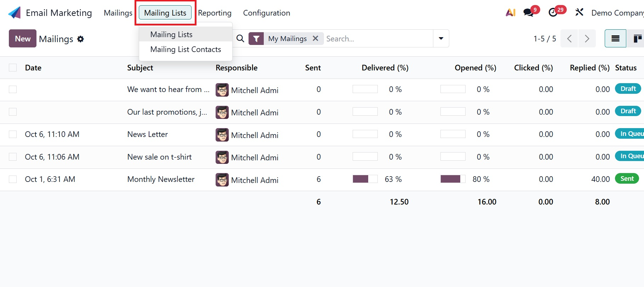Open the AI assistant icon
644x287 pixels.
click(510, 13)
